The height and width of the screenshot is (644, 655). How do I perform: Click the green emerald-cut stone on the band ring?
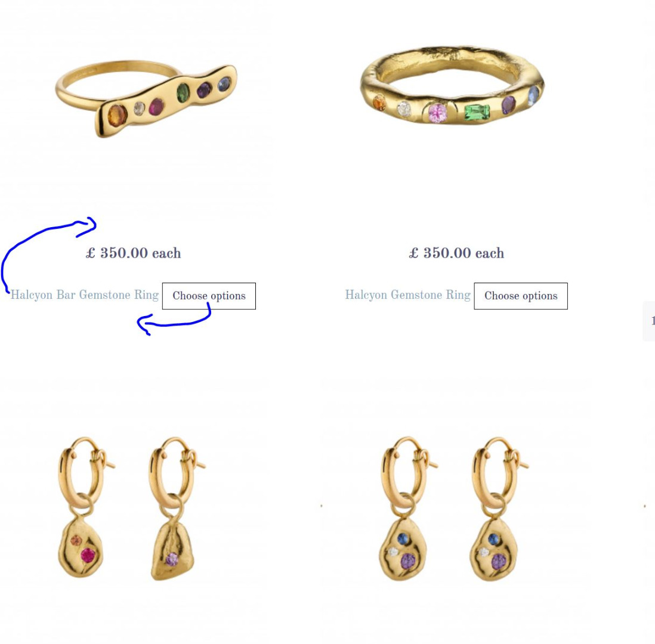tap(477, 113)
